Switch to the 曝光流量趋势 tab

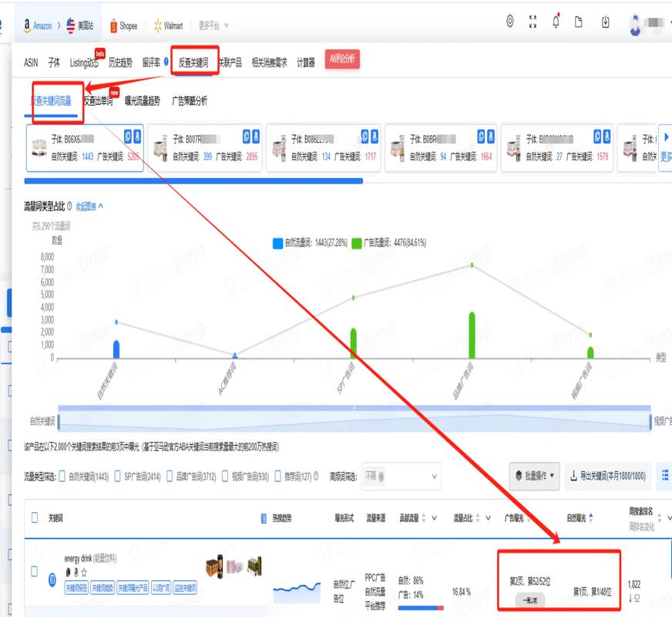(x=142, y=101)
